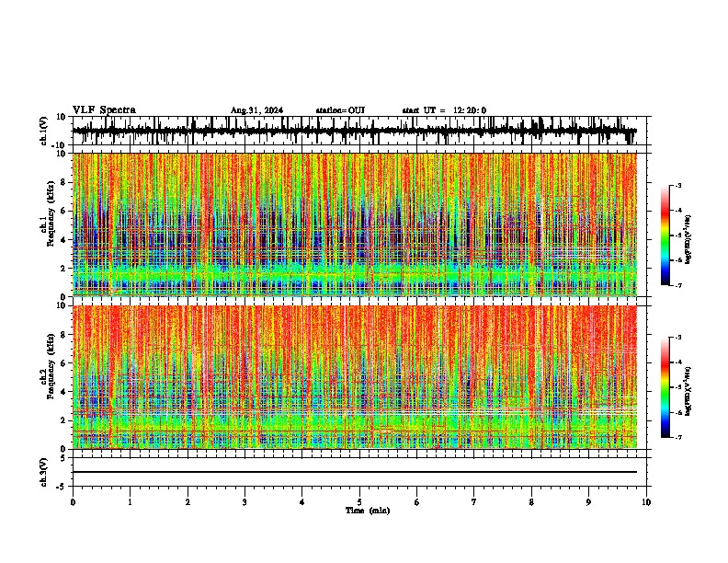Click the -5 tick label on the ch.3(V) axis
This screenshot has width=728, height=563.
(x=63, y=487)
